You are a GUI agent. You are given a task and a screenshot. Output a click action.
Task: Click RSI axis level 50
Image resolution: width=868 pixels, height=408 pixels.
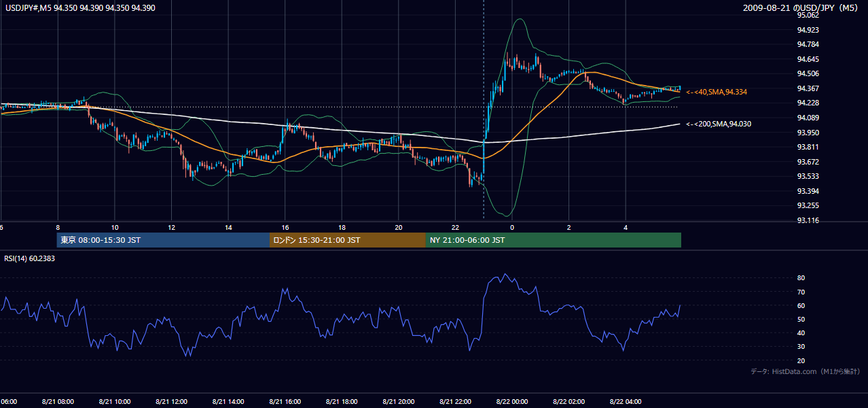[x=801, y=319]
